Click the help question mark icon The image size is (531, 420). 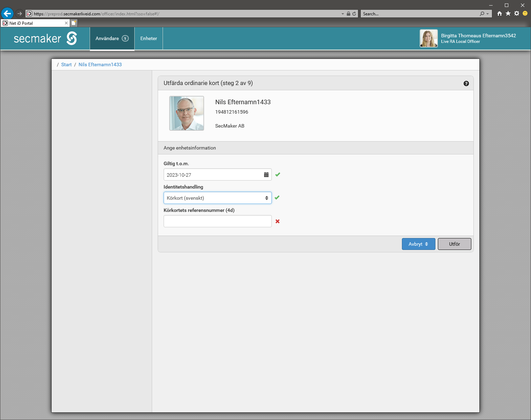[x=466, y=83]
